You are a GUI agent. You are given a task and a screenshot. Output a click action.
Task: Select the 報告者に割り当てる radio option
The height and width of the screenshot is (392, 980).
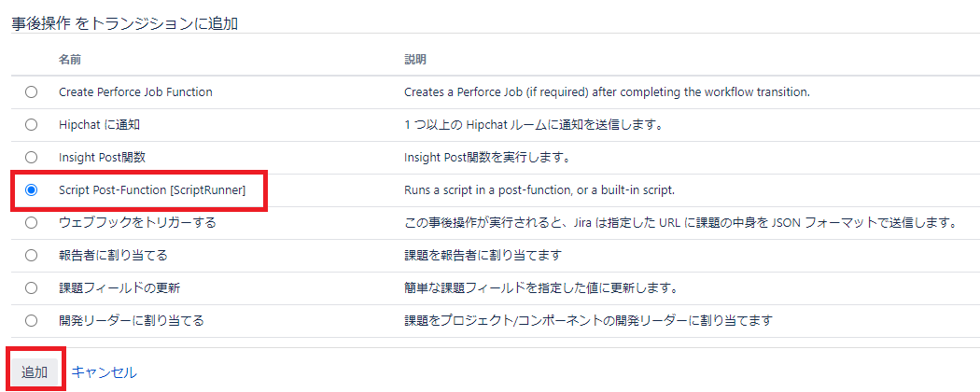[31, 255]
